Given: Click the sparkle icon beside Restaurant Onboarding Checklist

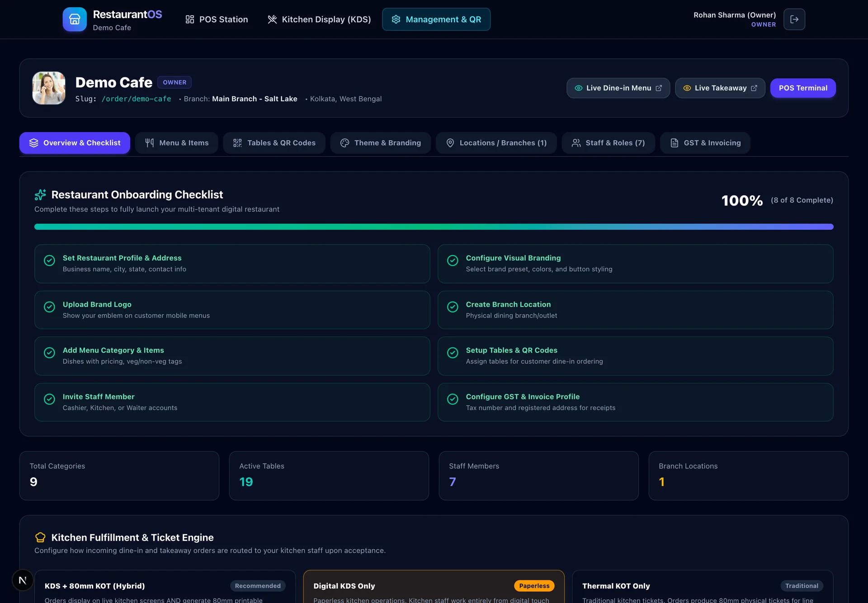Looking at the screenshot, I should point(40,195).
